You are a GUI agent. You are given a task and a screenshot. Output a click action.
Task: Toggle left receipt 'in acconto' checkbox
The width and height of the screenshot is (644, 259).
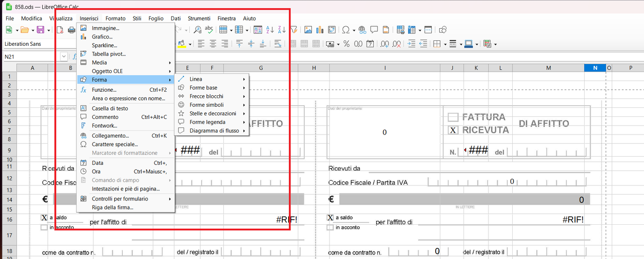(x=44, y=227)
